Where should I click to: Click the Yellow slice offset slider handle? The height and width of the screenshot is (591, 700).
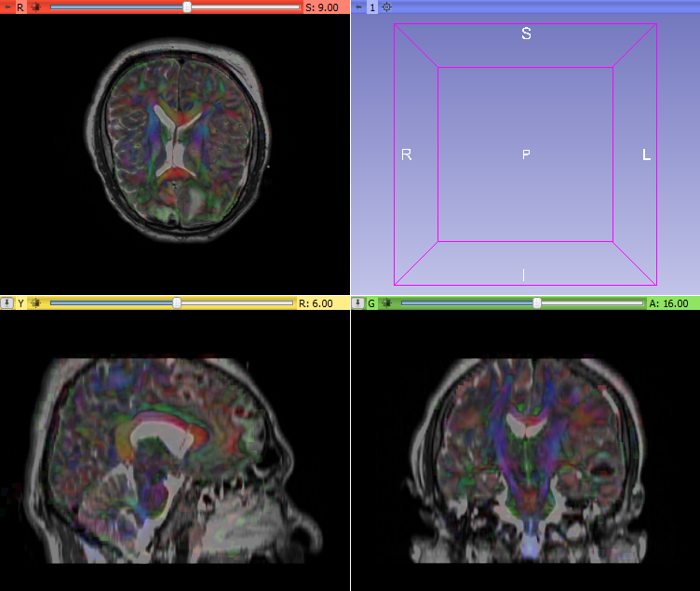(x=177, y=303)
